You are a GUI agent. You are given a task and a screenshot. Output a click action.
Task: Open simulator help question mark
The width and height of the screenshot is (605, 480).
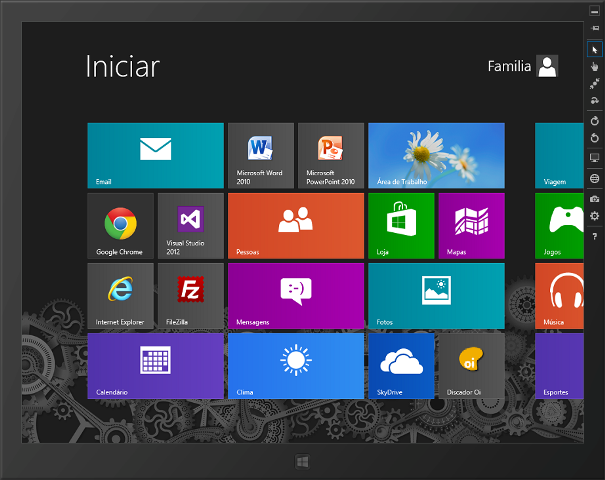click(x=595, y=236)
